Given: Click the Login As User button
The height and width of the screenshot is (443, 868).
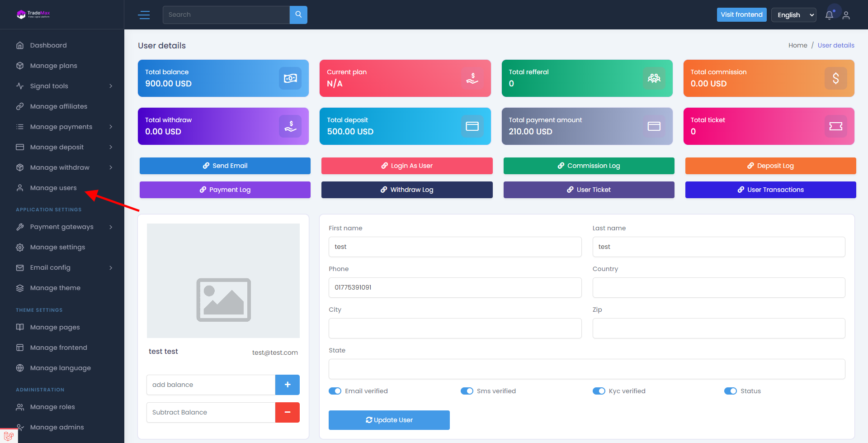Looking at the screenshot, I should point(407,166).
